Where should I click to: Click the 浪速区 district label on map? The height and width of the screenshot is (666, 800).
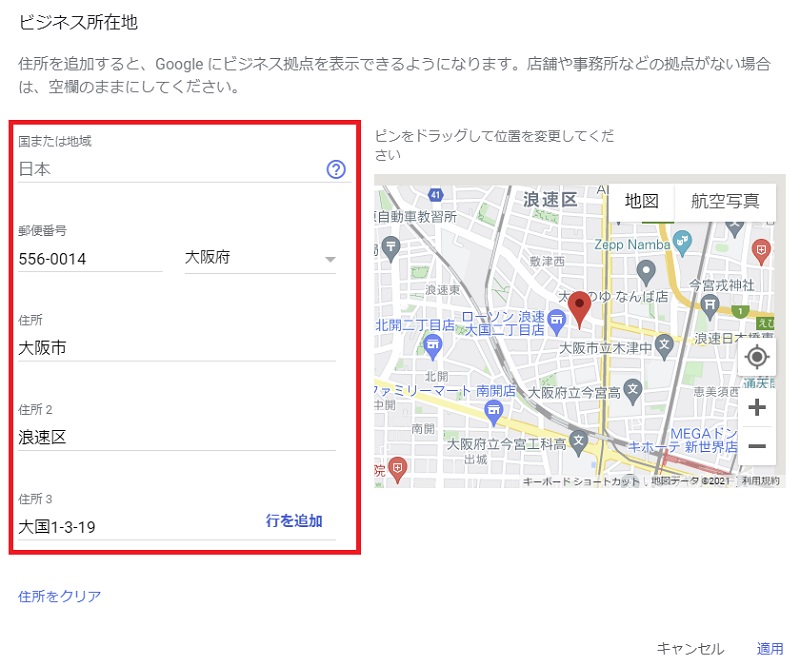[x=550, y=200]
